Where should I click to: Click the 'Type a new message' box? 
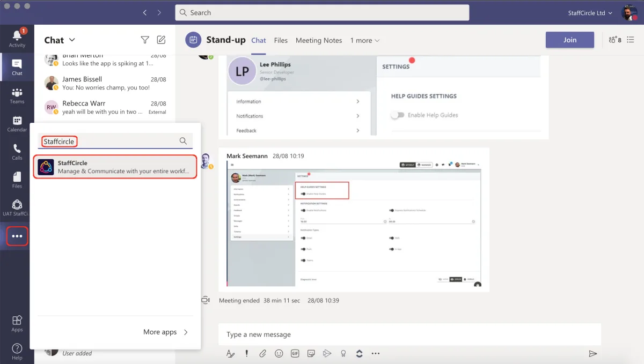409,334
